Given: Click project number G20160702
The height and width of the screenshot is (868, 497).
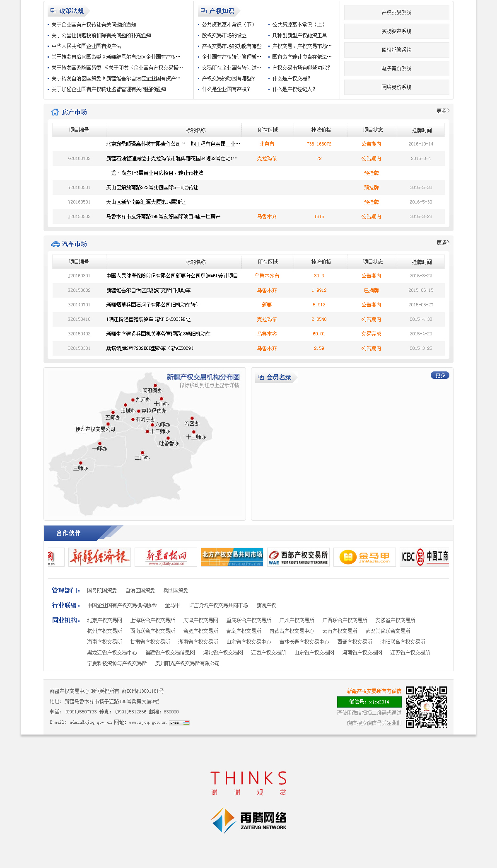Looking at the screenshot, I should point(79,158).
